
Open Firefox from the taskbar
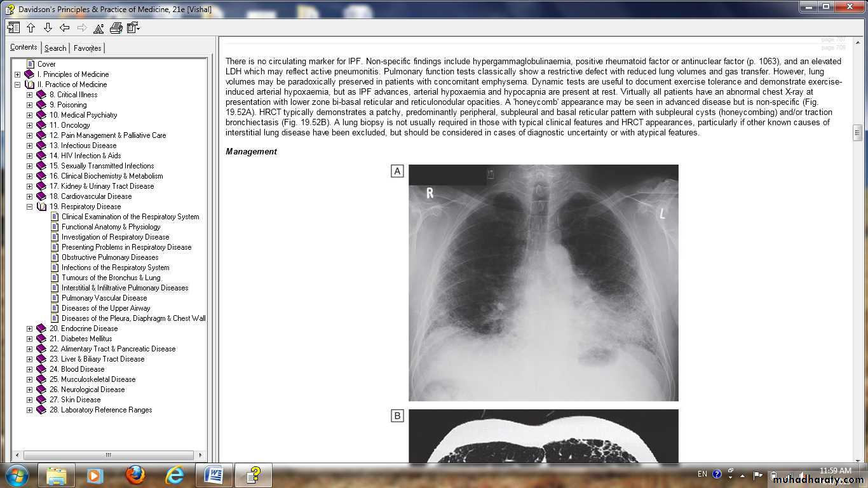point(135,475)
